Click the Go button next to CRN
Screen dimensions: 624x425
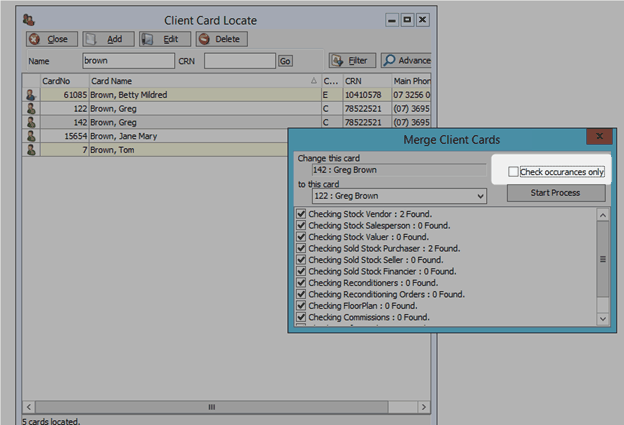[x=285, y=61]
